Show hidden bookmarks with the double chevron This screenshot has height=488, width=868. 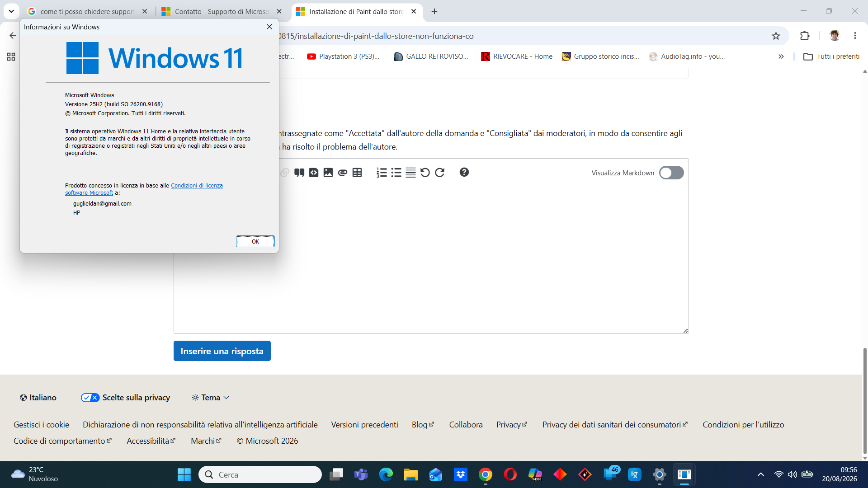(781, 56)
